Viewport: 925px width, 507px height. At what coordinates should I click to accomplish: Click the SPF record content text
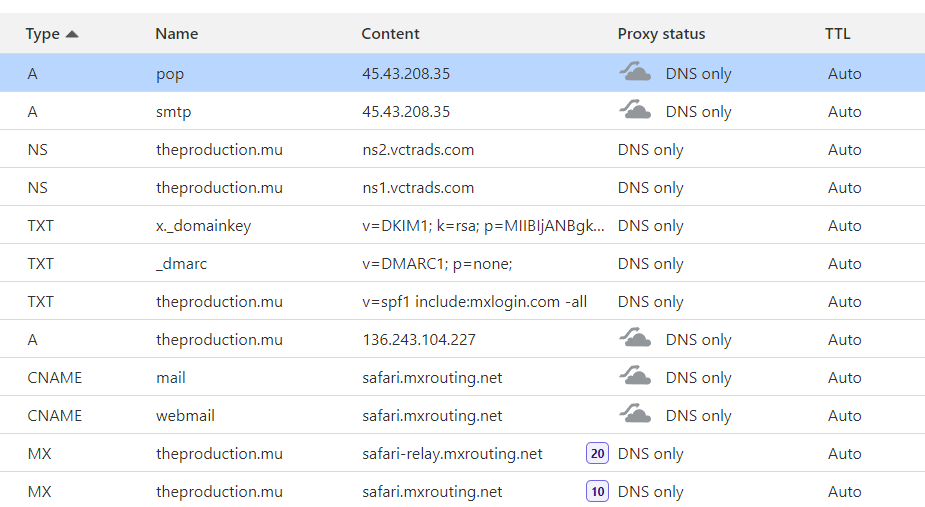tap(474, 302)
